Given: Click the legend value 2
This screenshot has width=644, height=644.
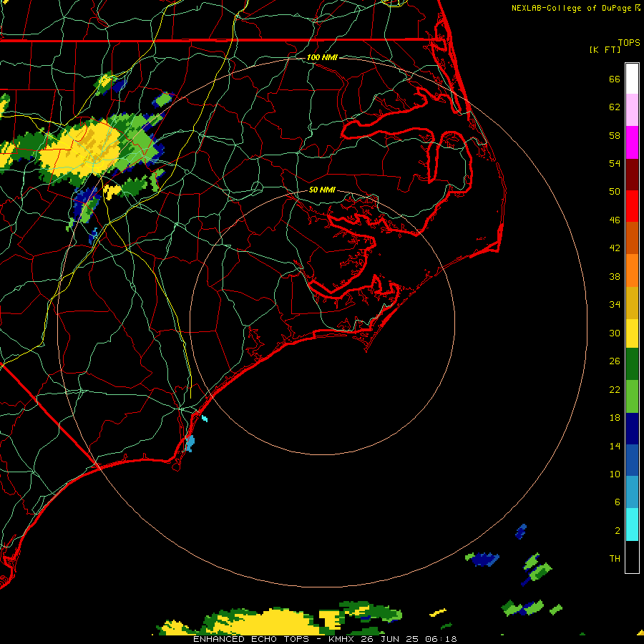Looking at the screenshot, I should point(617,531).
